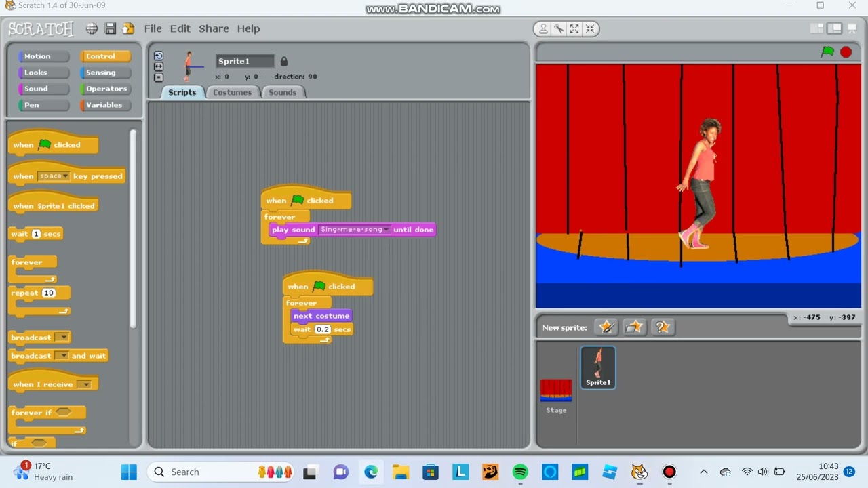Click the taskbar Search box
This screenshot has height=488, width=868.
click(x=220, y=472)
